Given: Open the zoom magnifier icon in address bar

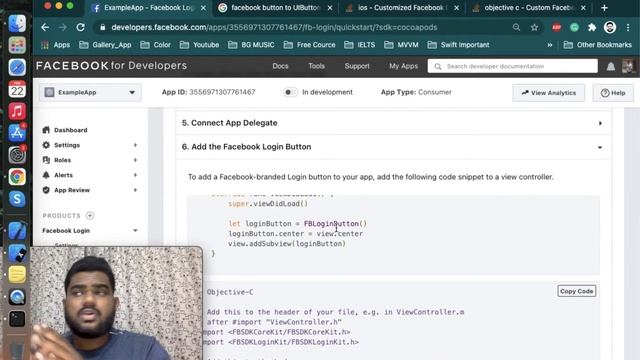Looking at the screenshot, I should [x=516, y=27].
